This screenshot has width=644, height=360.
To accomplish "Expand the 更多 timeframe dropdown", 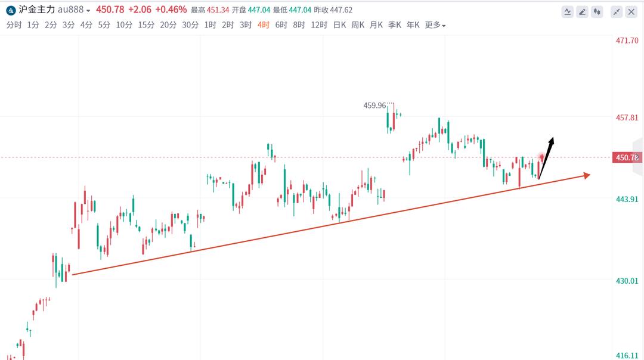I will (x=435, y=25).
